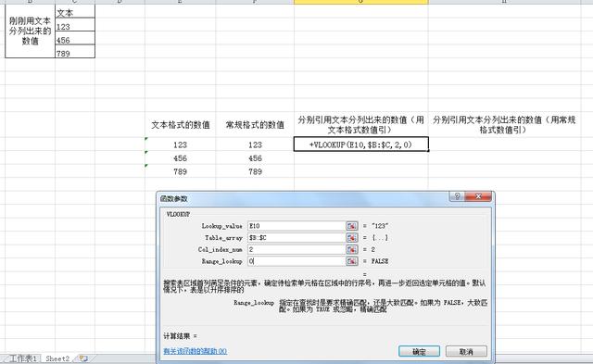Confirm the VLOOKUP arguments with 确定
This screenshot has width=593, height=364.
coord(419,352)
